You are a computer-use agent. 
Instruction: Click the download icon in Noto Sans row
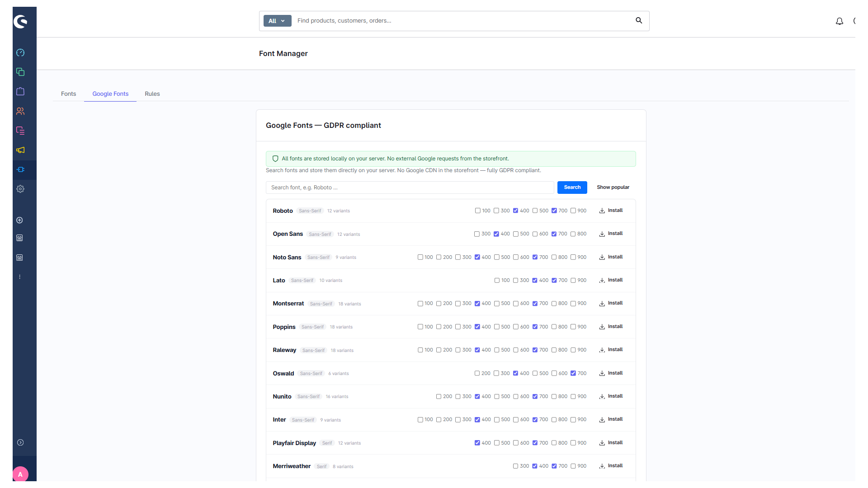click(602, 258)
